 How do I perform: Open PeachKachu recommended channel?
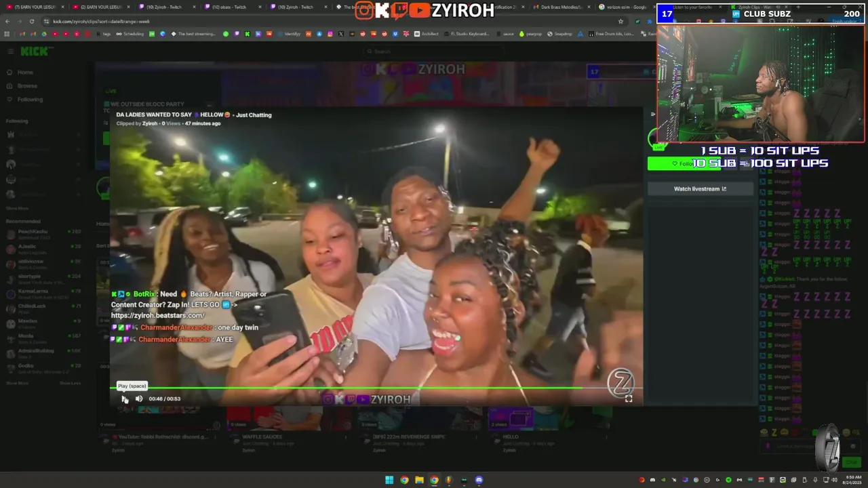(44, 233)
